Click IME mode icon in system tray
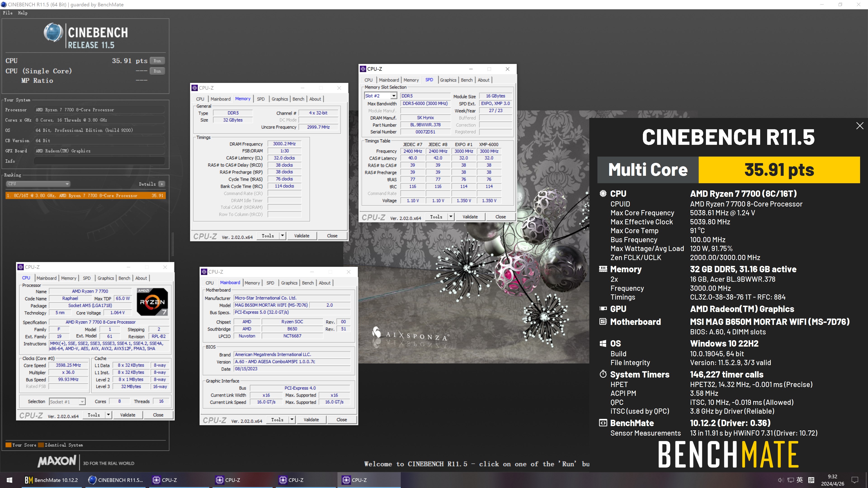The height and width of the screenshot is (488, 868). click(811, 480)
